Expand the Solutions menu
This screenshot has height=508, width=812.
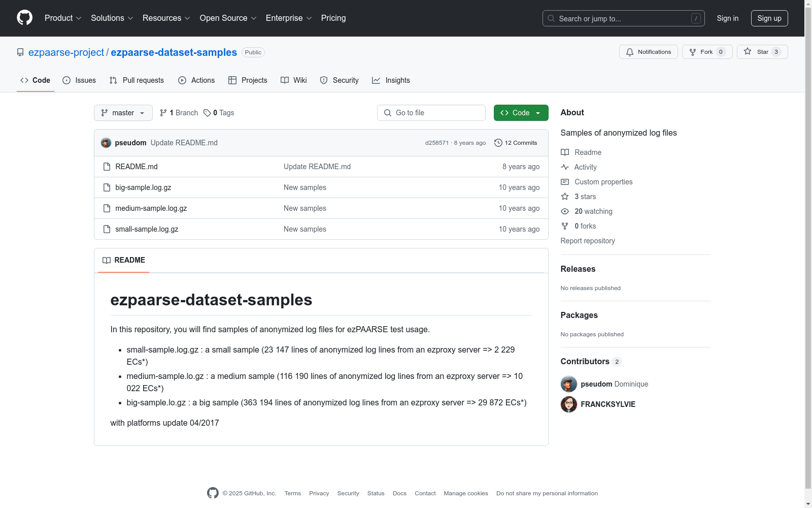coord(112,18)
